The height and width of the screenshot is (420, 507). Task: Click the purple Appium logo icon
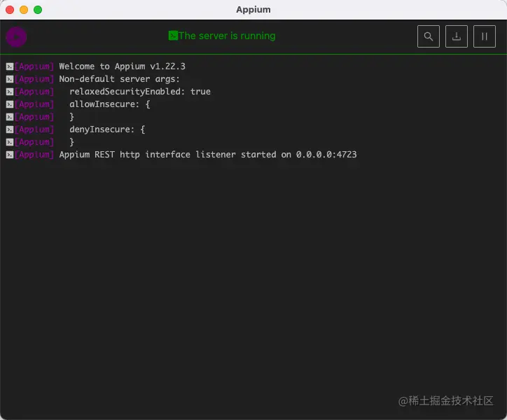point(16,36)
